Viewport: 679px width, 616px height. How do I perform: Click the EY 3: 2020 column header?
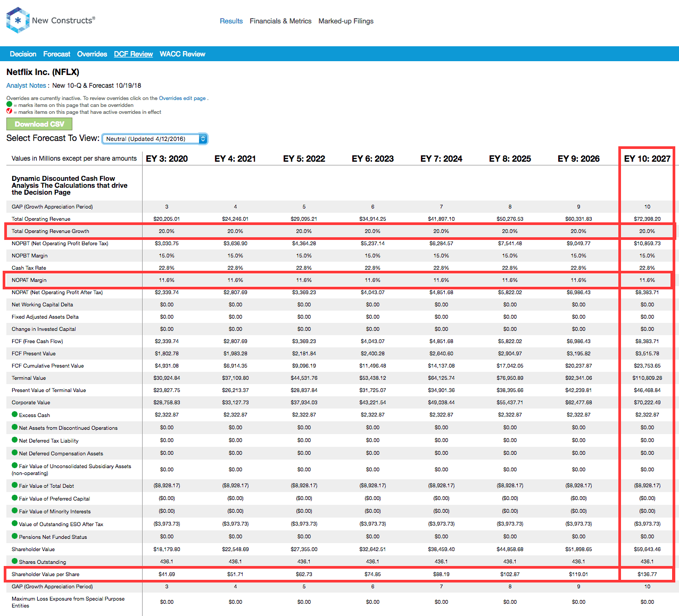click(167, 159)
